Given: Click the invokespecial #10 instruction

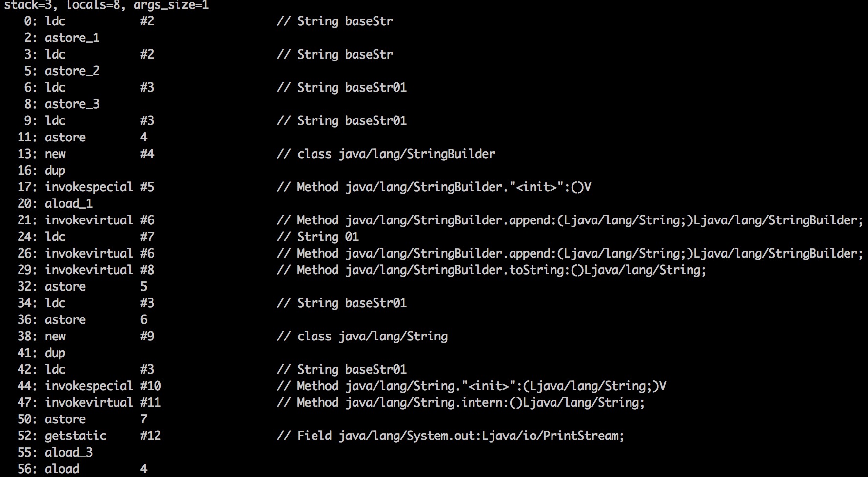Looking at the screenshot, I should [103, 386].
